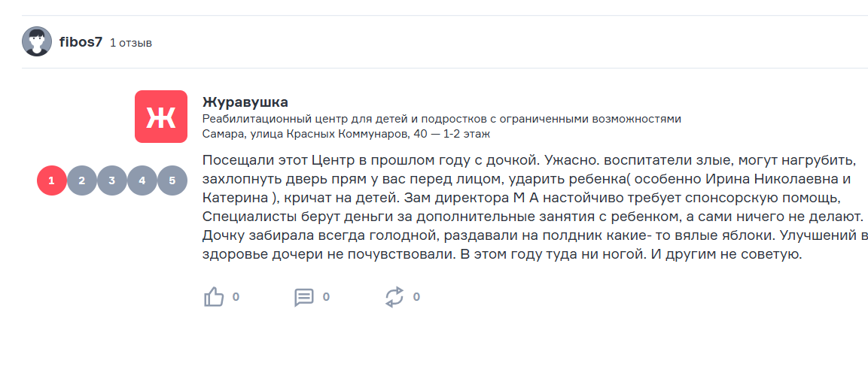Image resolution: width=868 pixels, height=373 pixels.
Task: Click the review text body
Action: tap(527, 207)
